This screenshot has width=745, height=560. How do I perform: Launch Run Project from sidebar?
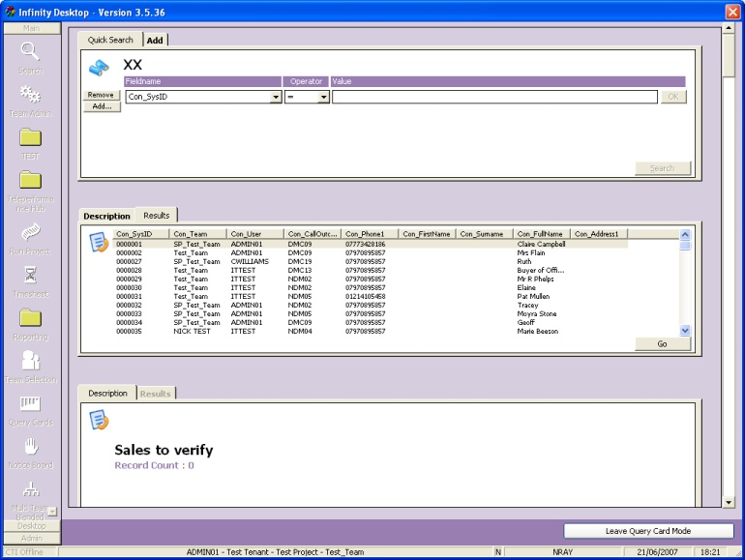pos(30,232)
